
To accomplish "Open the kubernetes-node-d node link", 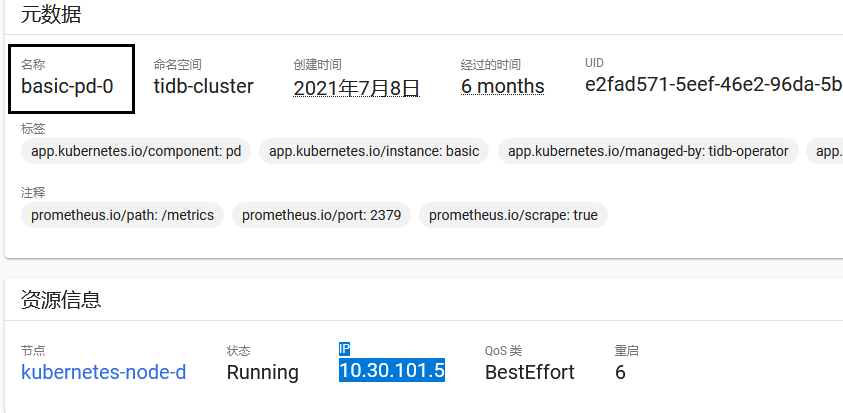I will 104,372.
